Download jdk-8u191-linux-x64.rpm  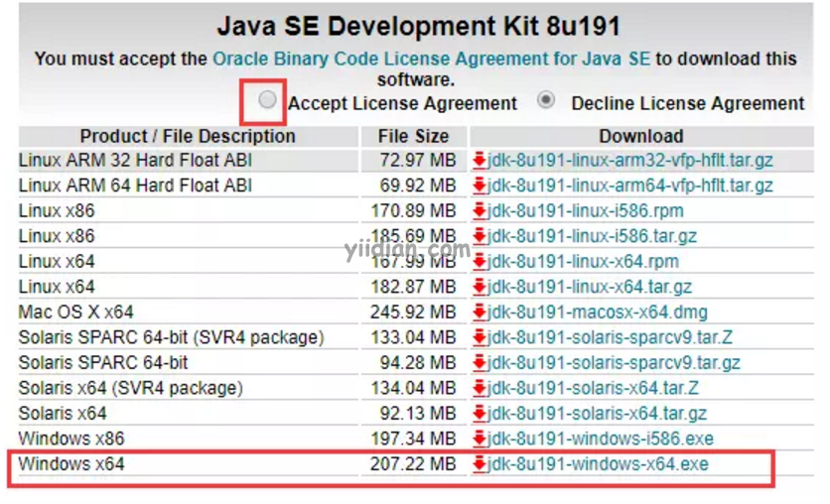click(584, 261)
